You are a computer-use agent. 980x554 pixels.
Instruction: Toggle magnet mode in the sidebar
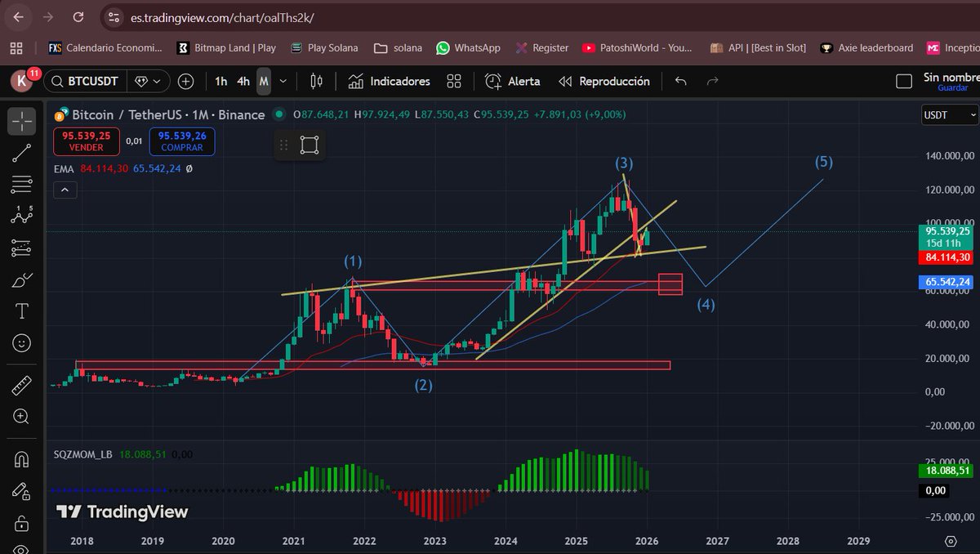(x=22, y=460)
